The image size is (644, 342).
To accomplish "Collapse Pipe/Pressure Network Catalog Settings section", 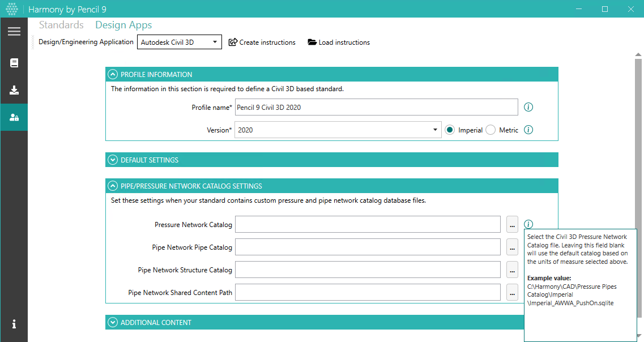I will pos(113,186).
